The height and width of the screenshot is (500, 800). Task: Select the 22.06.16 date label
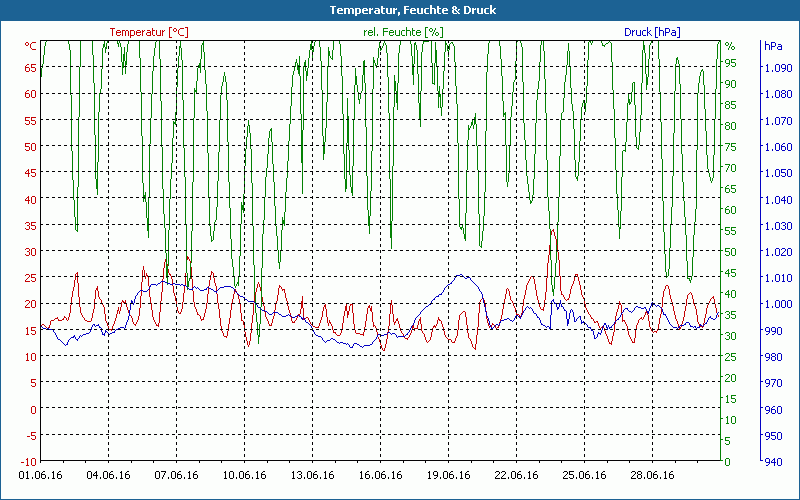(517, 475)
